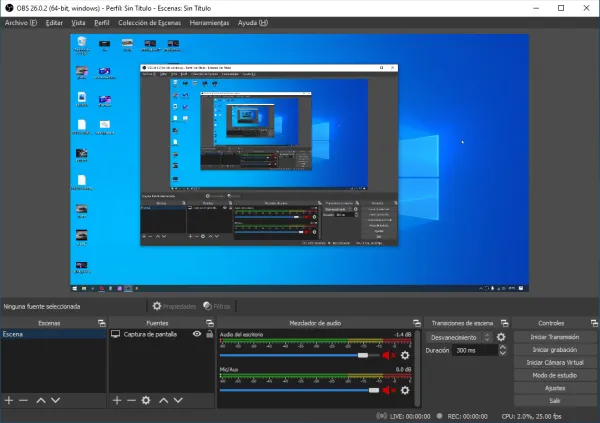Click the Mic/Aux label
The width and height of the screenshot is (600, 423).
pyautogui.click(x=229, y=369)
